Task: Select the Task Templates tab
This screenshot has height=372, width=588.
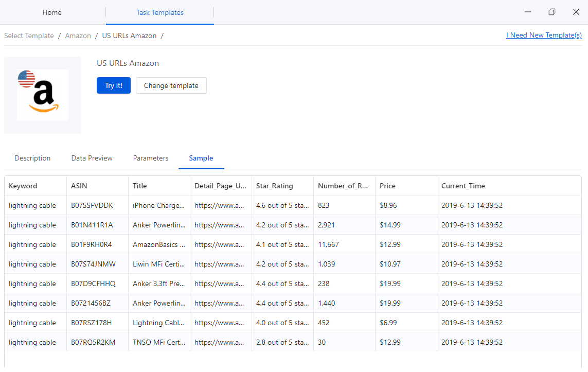Action: (159, 12)
